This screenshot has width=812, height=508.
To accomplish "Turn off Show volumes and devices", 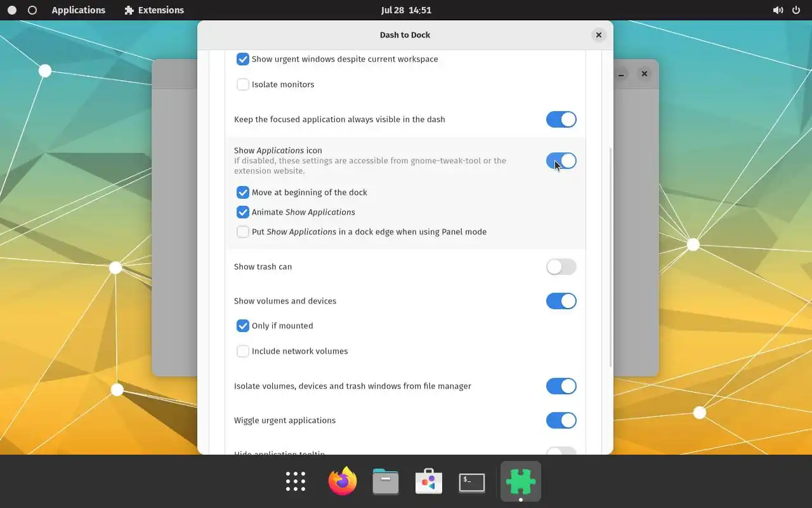I will point(561,301).
